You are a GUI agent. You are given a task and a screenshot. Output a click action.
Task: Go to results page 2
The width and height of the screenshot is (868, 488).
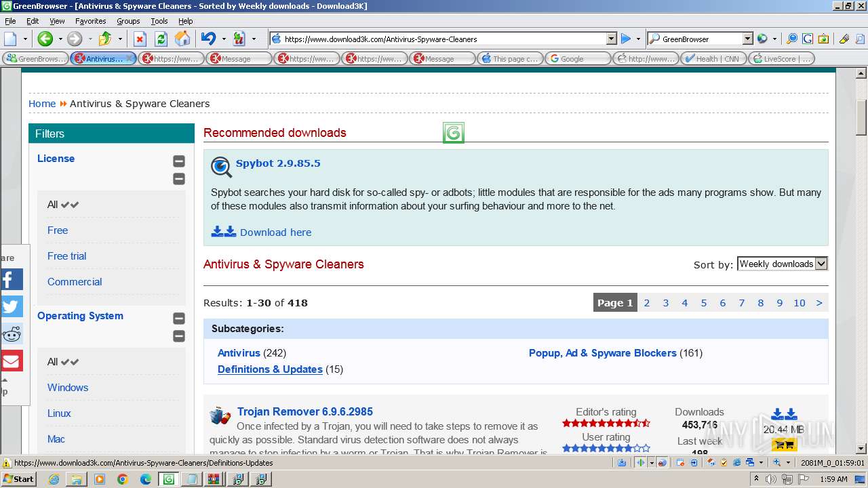coord(647,303)
